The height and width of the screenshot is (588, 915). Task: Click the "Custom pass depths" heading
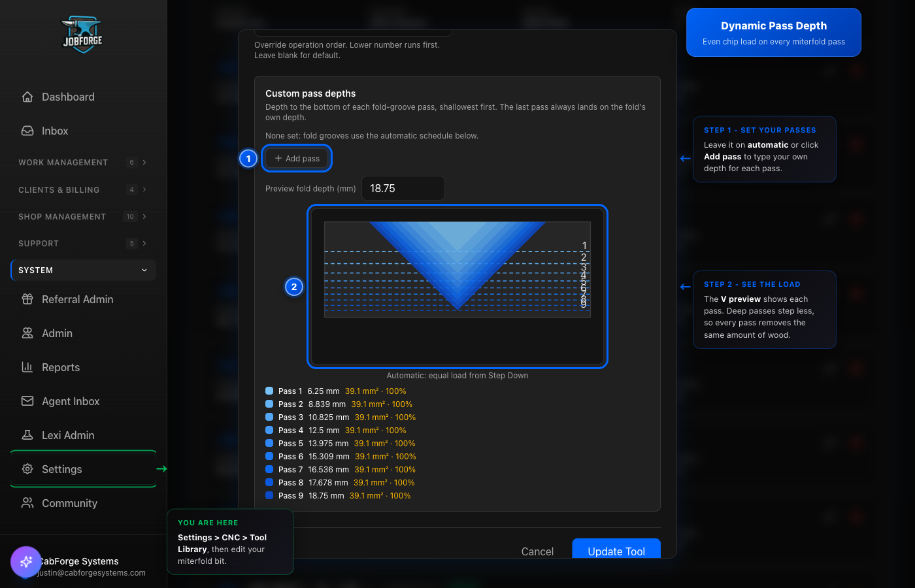310,93
